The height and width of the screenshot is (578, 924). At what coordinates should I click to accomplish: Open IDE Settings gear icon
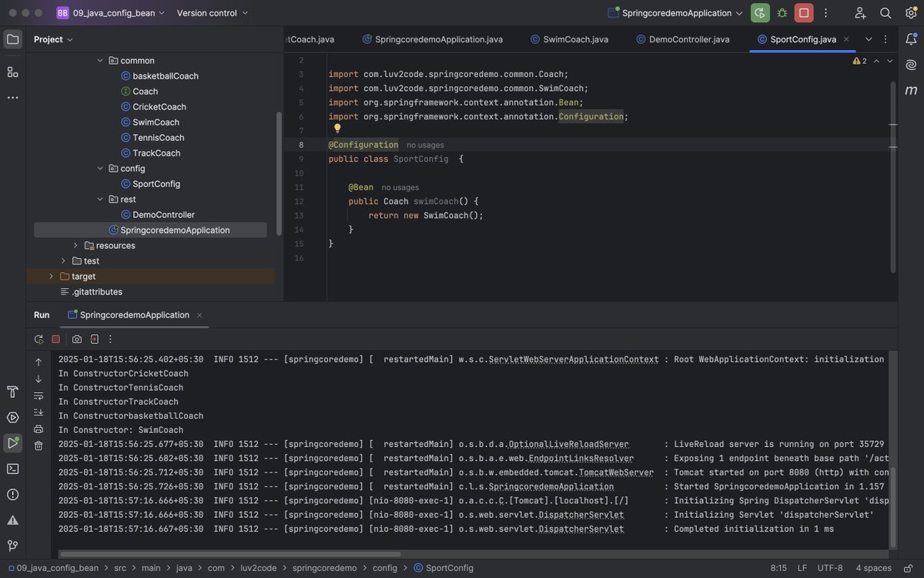(911, 13)
